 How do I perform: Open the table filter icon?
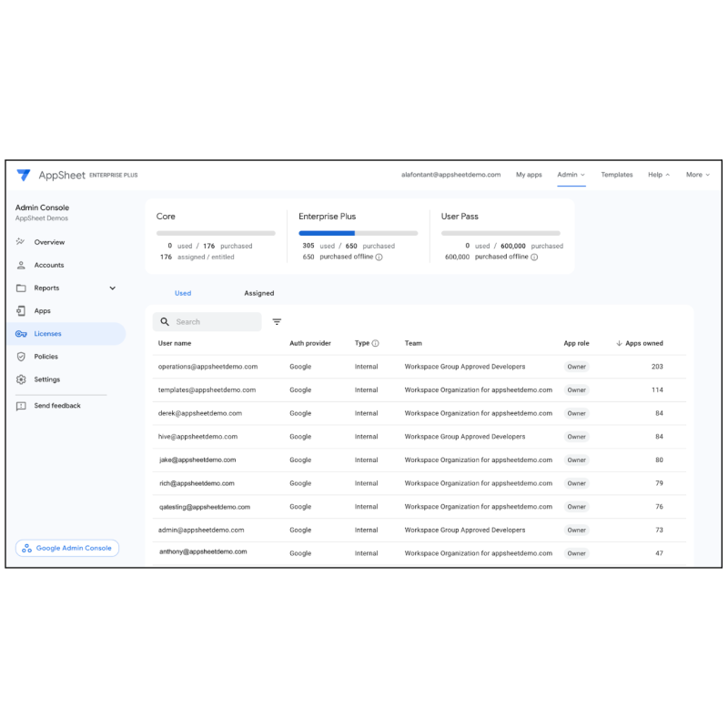277,322
